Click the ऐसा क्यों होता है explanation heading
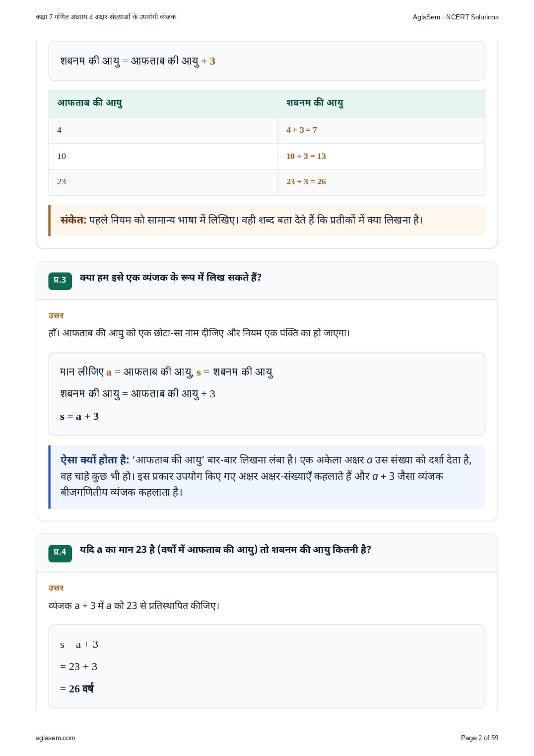 [x=94, y=460]
